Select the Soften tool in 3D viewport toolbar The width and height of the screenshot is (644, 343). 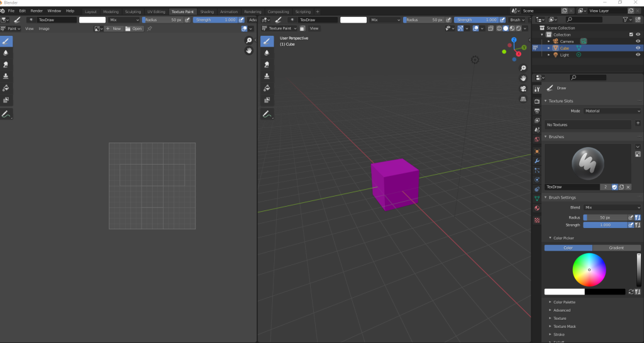[x=267, y=53]
